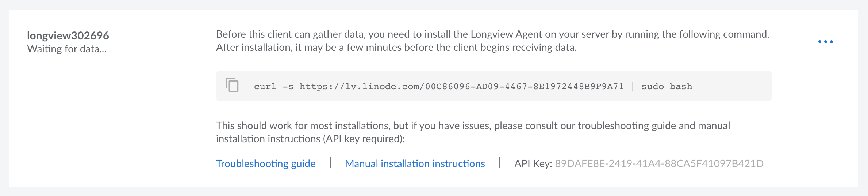Copy the Longview install command
This screenshot has width=868, height=196.
pyautogui.click(x=232, y=85)
